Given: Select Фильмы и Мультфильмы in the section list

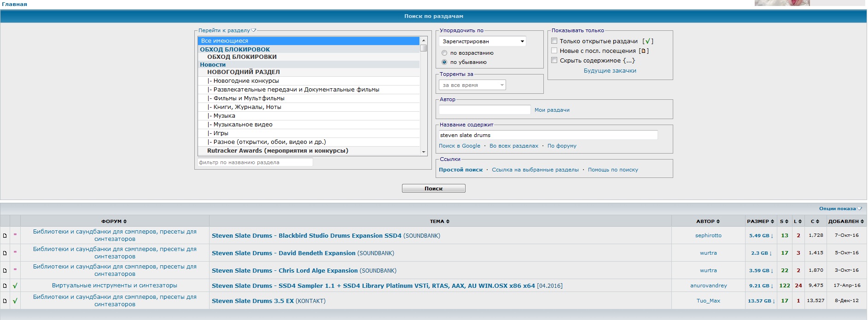Looking at the screenshot, I should 309,98.
